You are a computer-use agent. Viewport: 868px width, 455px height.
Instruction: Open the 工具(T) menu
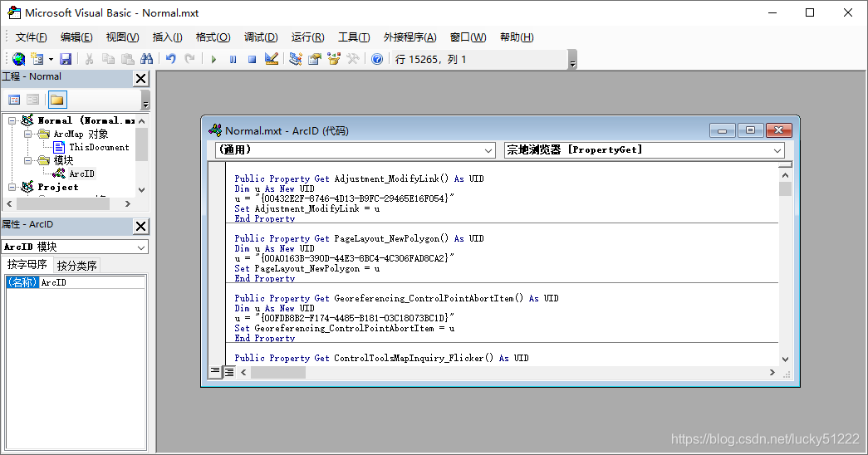[354, 37]
